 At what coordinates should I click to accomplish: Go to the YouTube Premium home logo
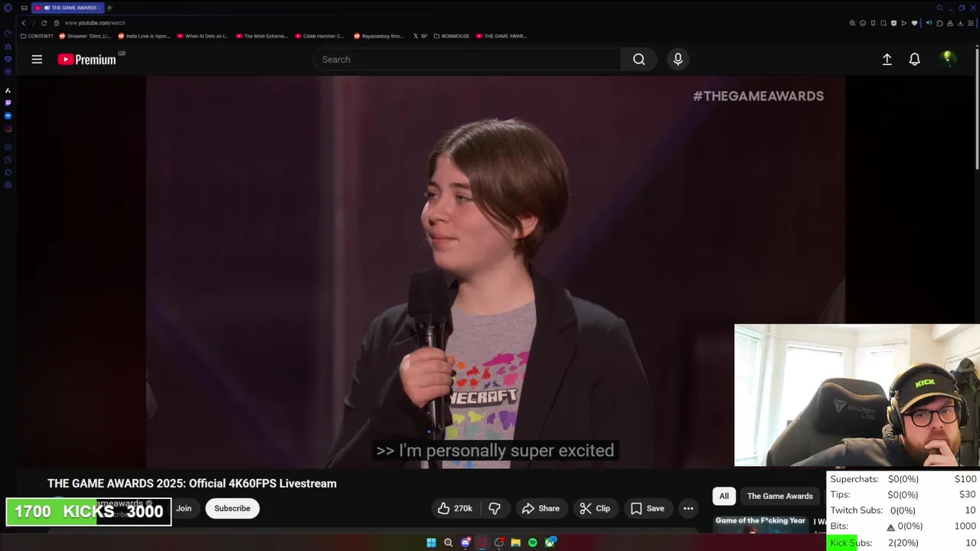click(x=87, y=59)
